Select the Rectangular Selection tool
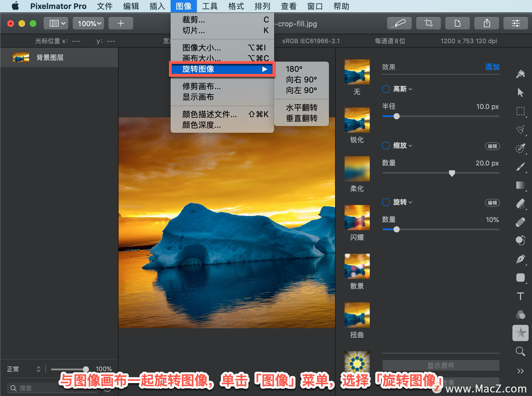532x396 pixels. coord(520,111)
